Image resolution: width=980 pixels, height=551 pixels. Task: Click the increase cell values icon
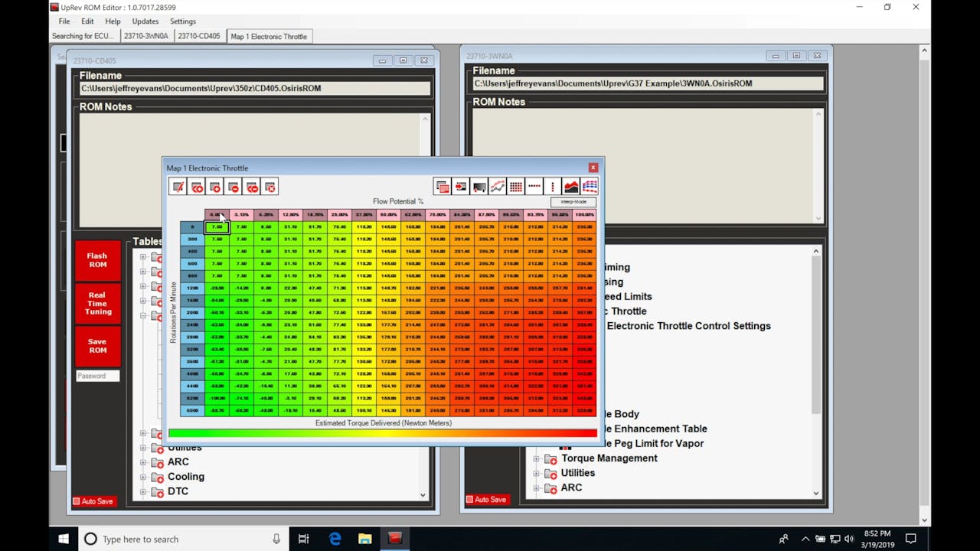[x=215, y=186]
